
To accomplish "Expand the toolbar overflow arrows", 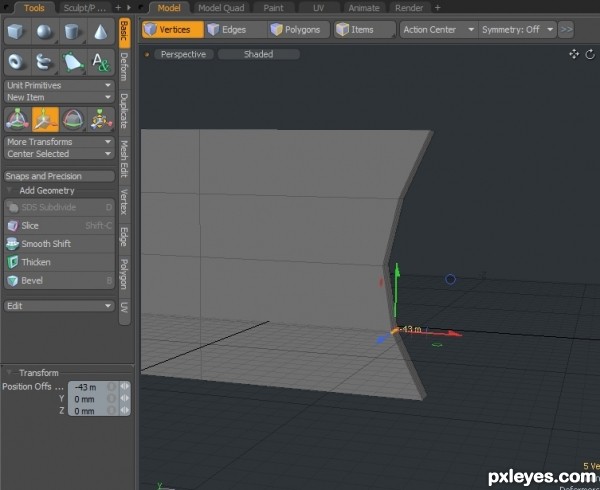I will pos(566,29).
